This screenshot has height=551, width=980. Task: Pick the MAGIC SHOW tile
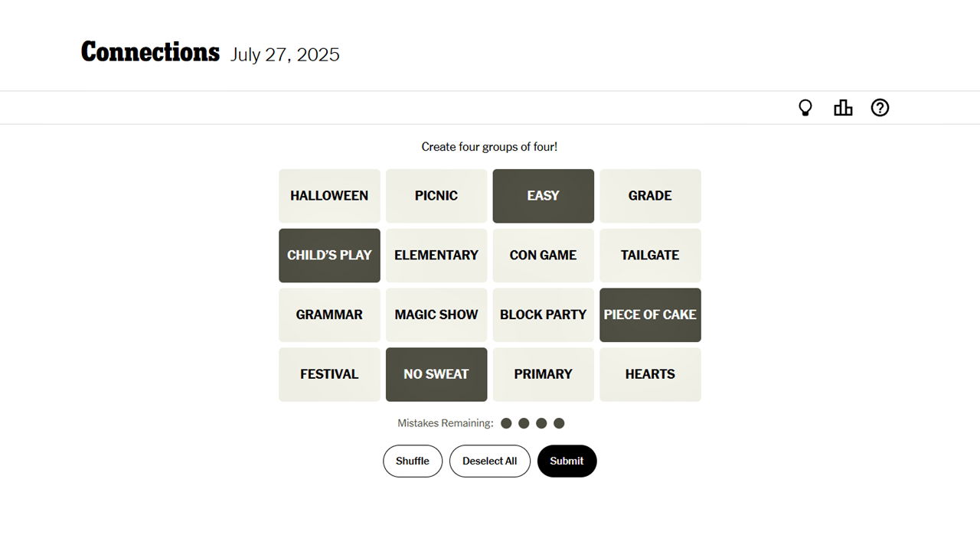coord(436,315)
